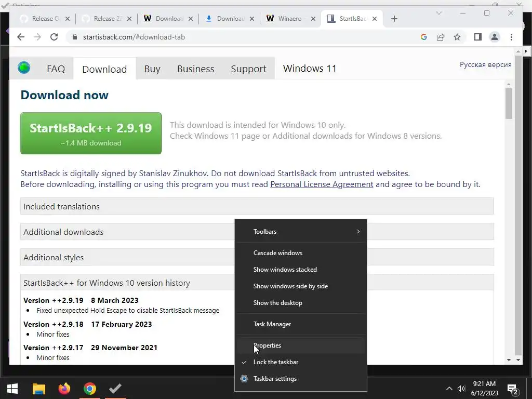Expand Included translations section
The image size is (532, 399).
(257, 206)
